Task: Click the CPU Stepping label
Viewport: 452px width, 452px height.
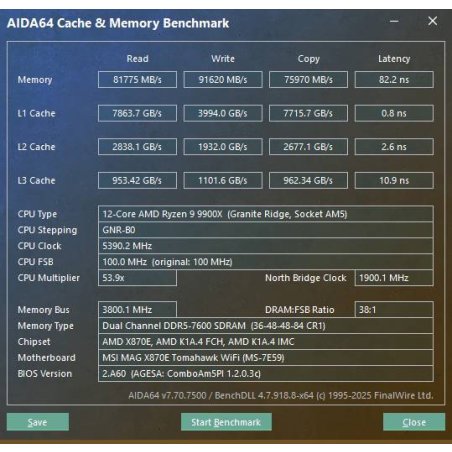Action: click(47, 230)
